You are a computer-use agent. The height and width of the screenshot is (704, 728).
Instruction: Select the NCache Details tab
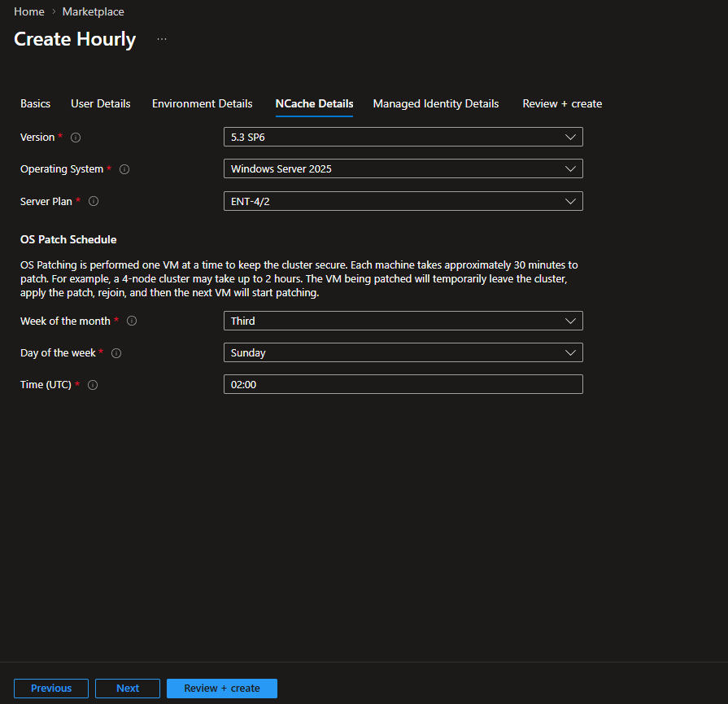[x=314, y=103]
